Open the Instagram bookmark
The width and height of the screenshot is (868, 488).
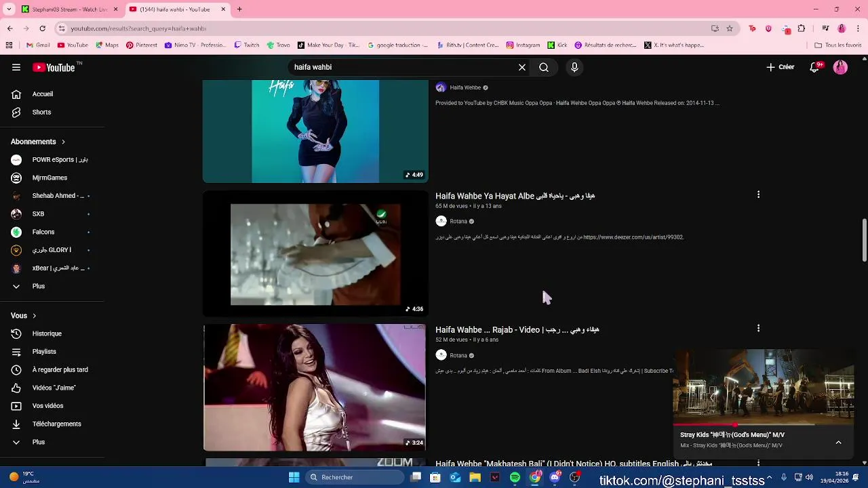tap(523, 45)
